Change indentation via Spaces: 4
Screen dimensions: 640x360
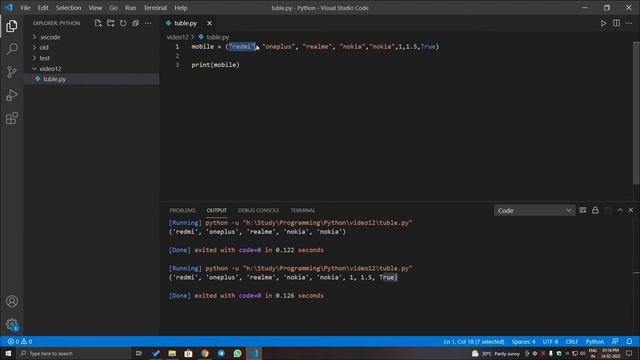[x=523, y=342]
